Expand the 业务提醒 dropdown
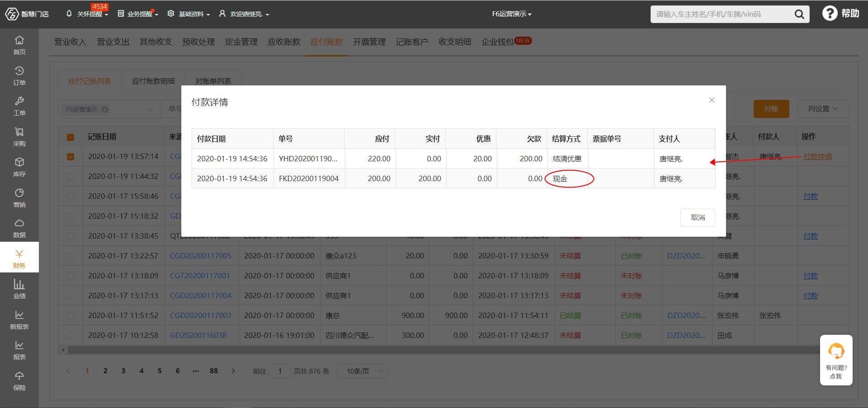This screenshot has height=408, width=868. [138, 14]
